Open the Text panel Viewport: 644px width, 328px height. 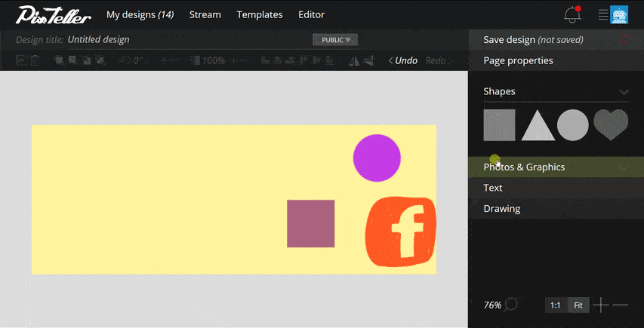click(x=556, y=188)
